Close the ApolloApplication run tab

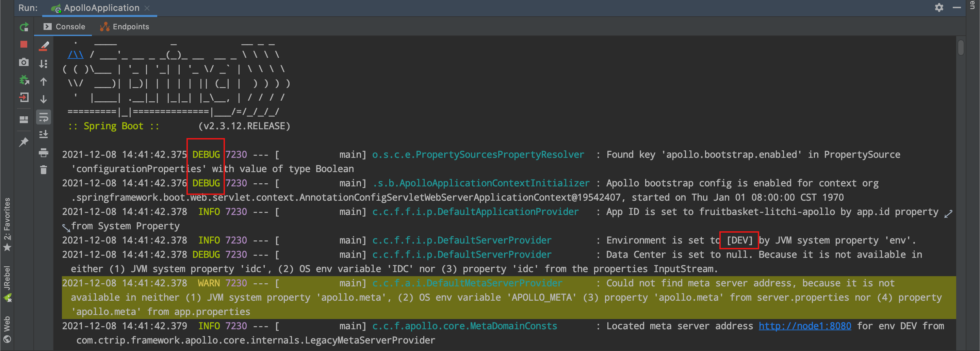148,7
